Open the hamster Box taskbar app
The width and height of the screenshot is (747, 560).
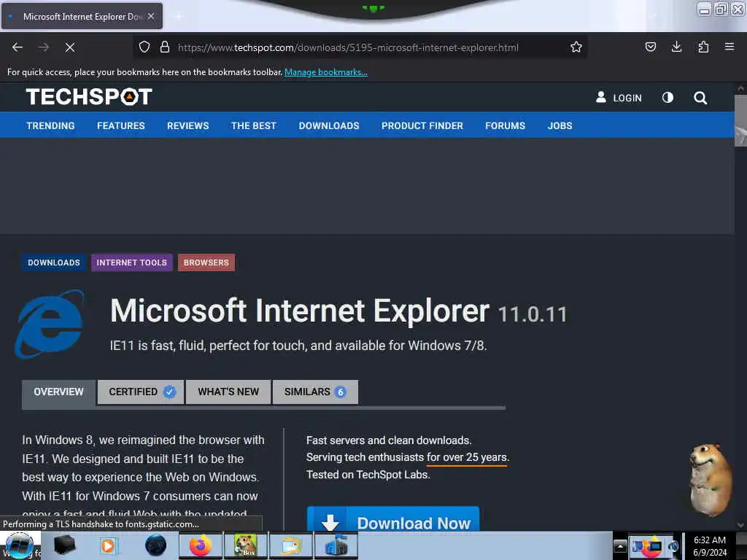[246, 545]
